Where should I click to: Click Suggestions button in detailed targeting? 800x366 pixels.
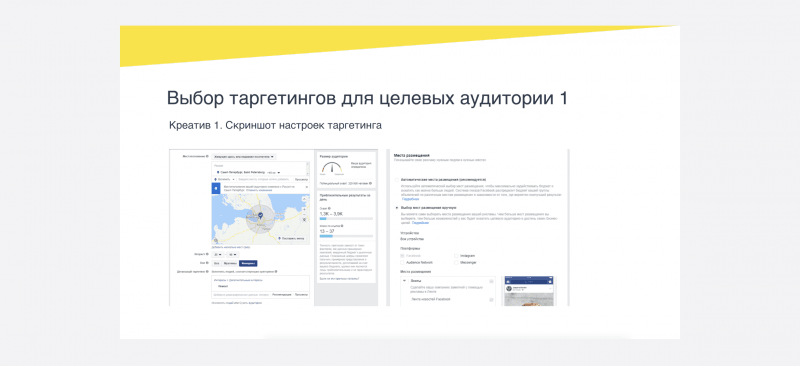click(x=282, y=295)
